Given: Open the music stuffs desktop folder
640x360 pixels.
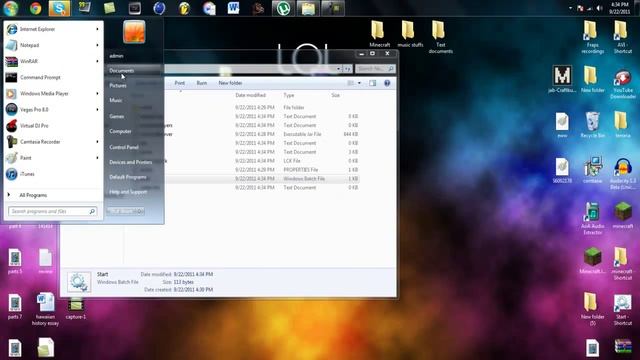Looking at the screenshot, I should click(x=410, y=34).
